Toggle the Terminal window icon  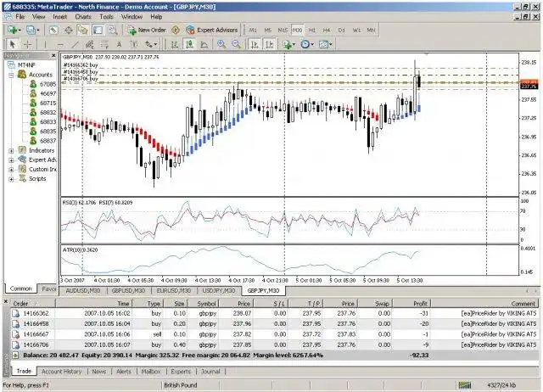click(98, 31)
